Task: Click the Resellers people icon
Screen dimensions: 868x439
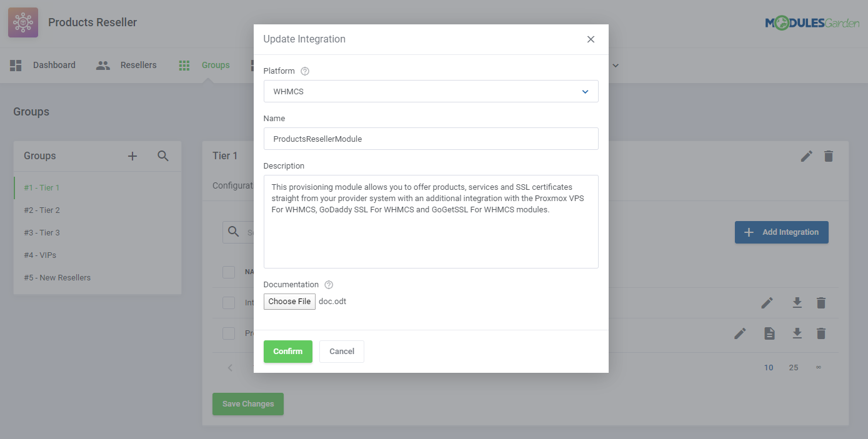Action: (103, 65)
